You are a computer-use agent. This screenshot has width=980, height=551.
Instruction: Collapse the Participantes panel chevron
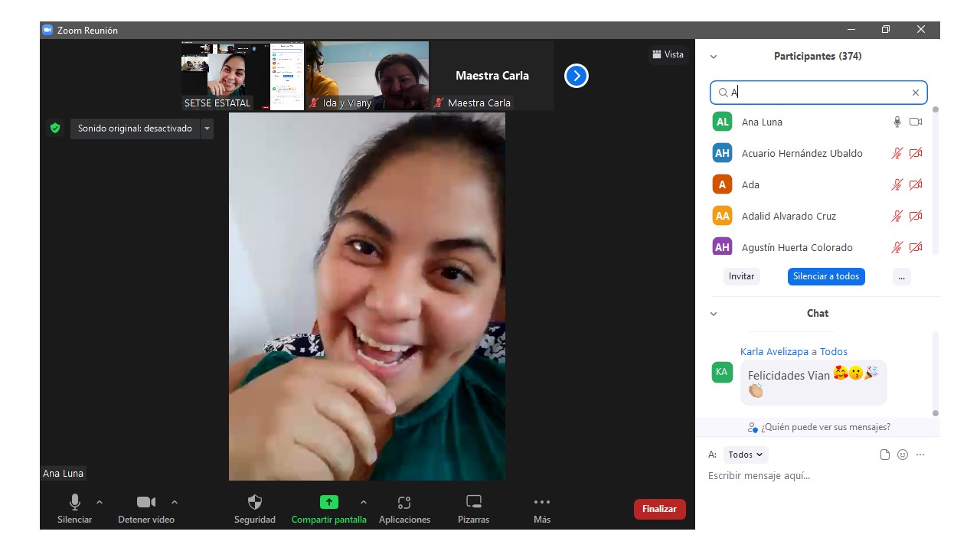pyautogui.click(x=714, y=57)
